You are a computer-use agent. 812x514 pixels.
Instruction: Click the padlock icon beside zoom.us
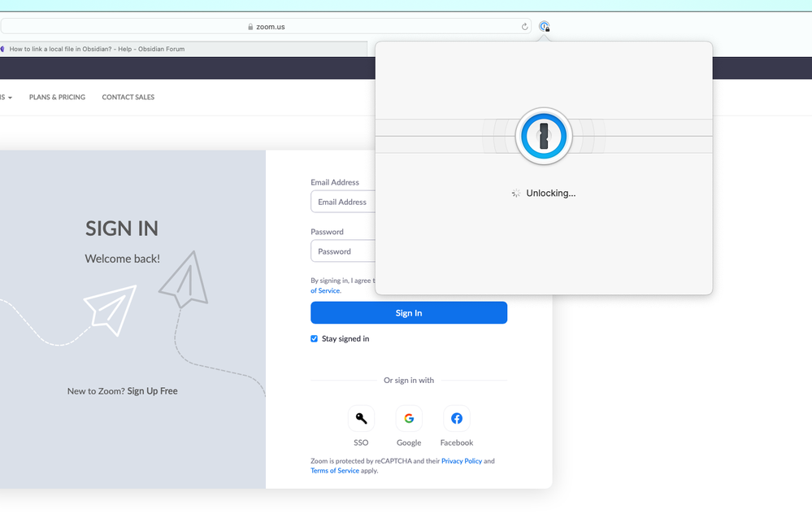[250, 27]
